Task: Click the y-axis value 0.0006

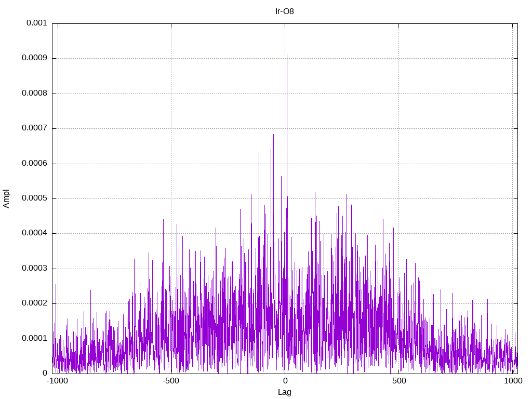Action: [35, 163]
